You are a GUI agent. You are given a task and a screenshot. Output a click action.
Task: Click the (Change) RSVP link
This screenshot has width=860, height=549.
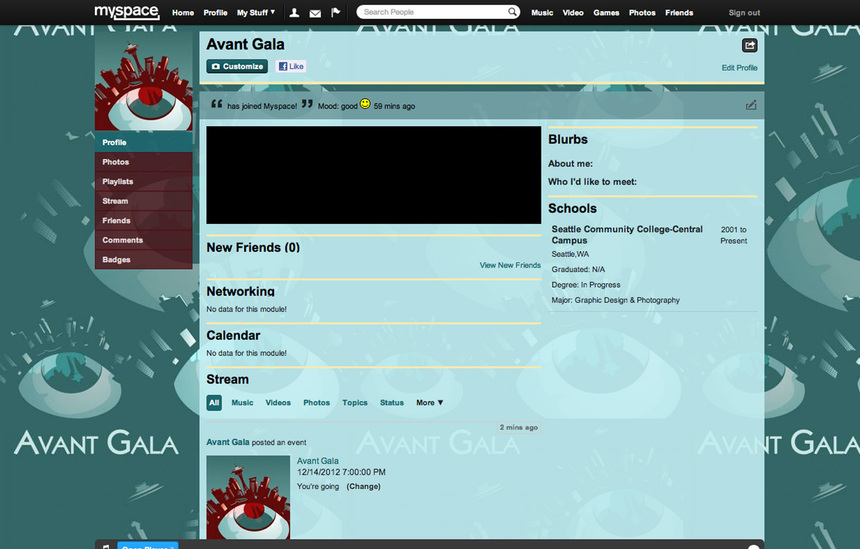coord(363,486)
